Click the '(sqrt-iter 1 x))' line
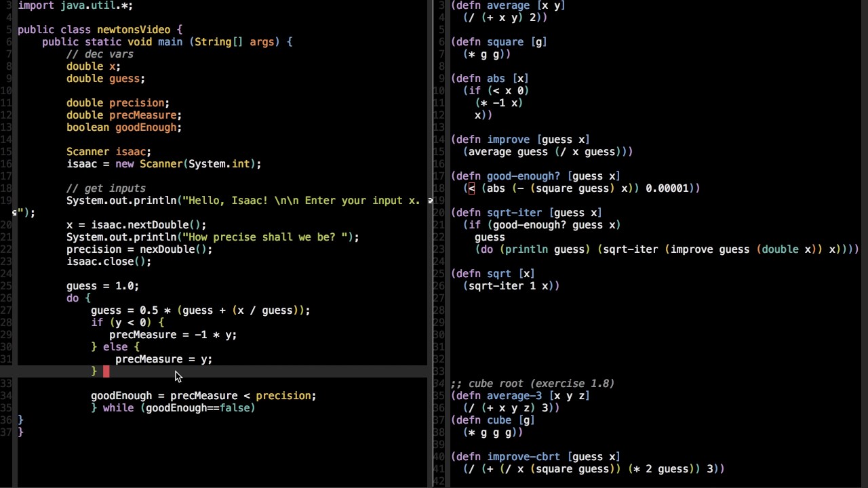Image resolution: width=868 pixels, height=488 pixels. click(511, 286)
